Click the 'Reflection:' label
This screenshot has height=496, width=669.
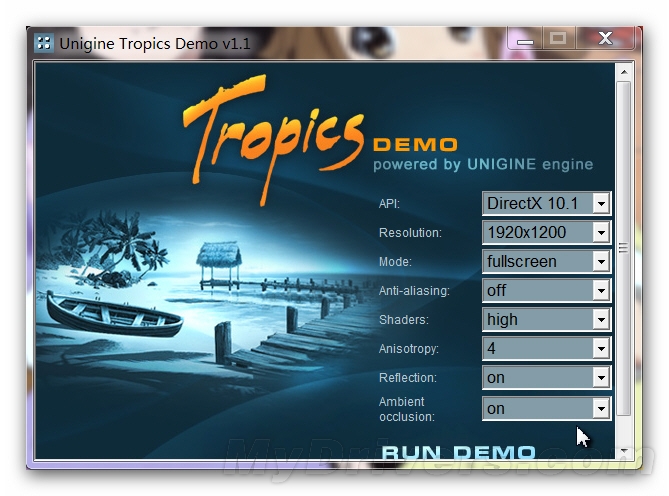coord(407,378)
